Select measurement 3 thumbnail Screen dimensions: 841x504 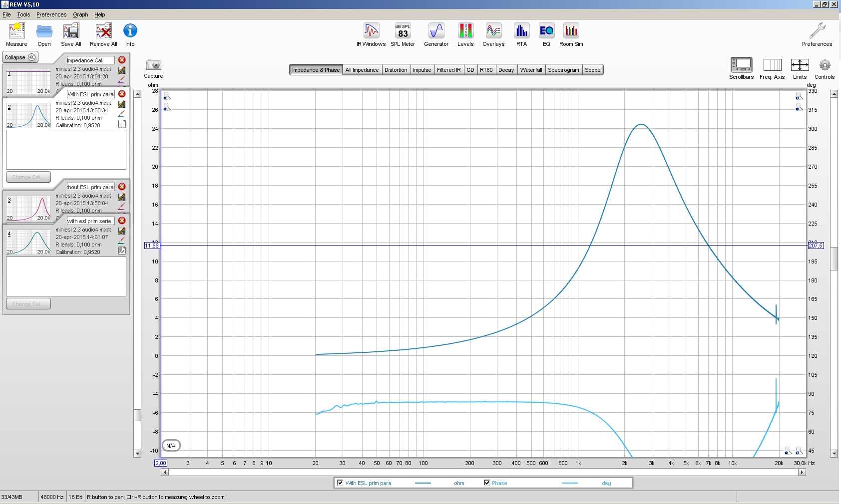point(28,209)
